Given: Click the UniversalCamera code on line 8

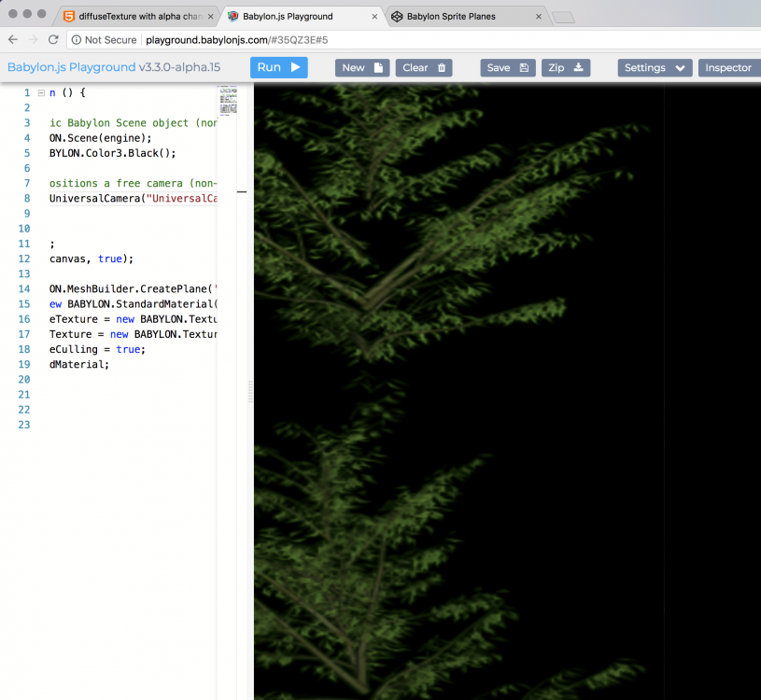Looking at the screenshot, I should click(133, 199).
